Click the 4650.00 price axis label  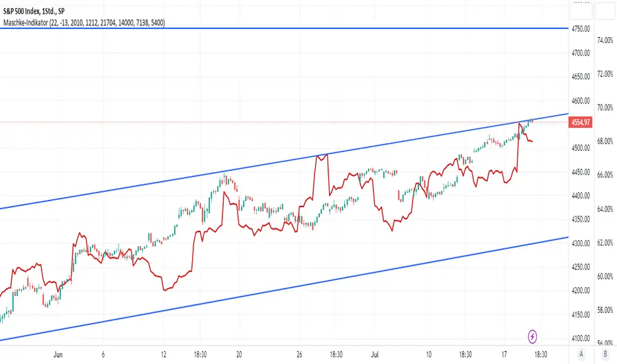tap(581, 76)
